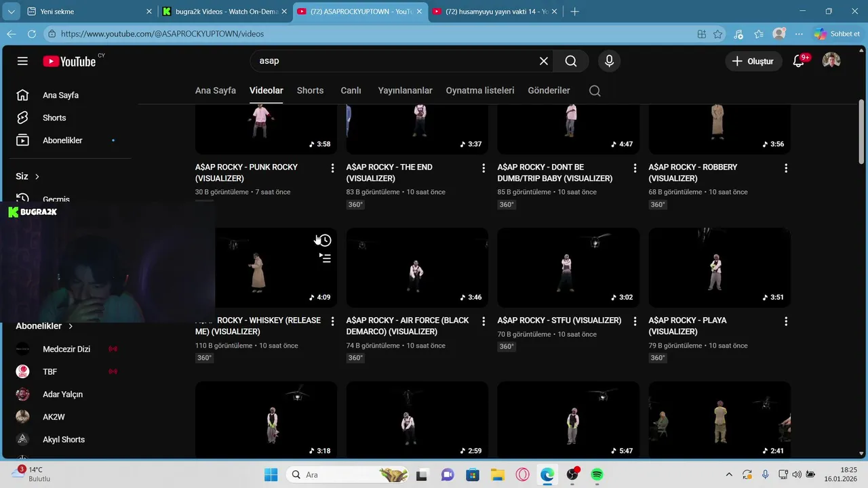Click the magnifier search submit button
This screenshot has width=868, height=488.
pos(571,61)
